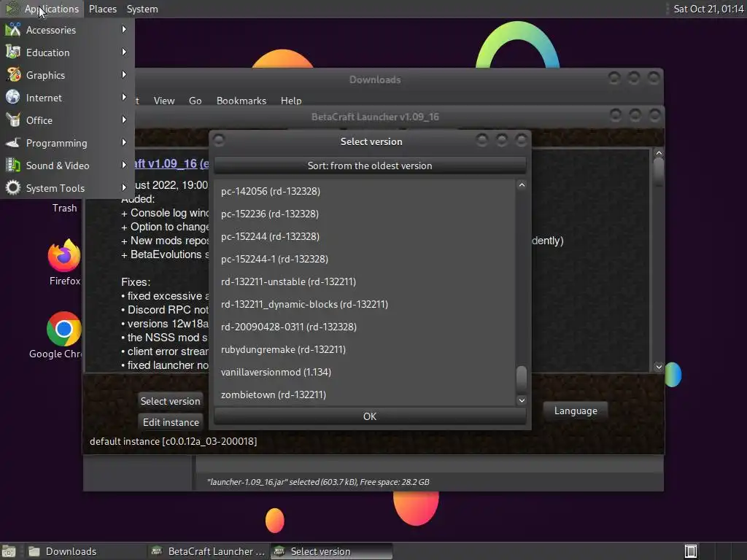This screenshot has height=560, width=747.
Task: Select version rd-132211_dynamic-blocks (rd-132211)
Action: pyautogui.click(x=365, y=304)
